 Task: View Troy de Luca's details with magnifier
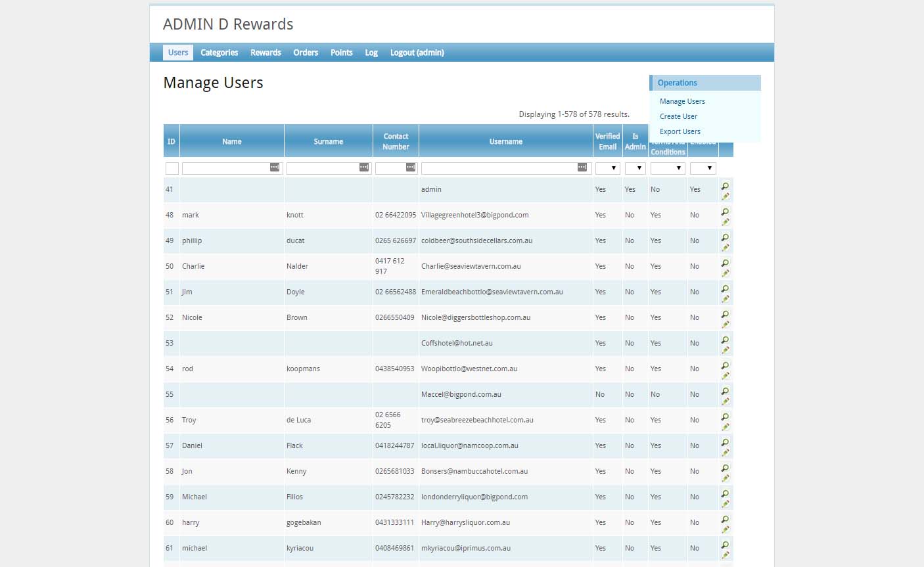tap(725, 417)
